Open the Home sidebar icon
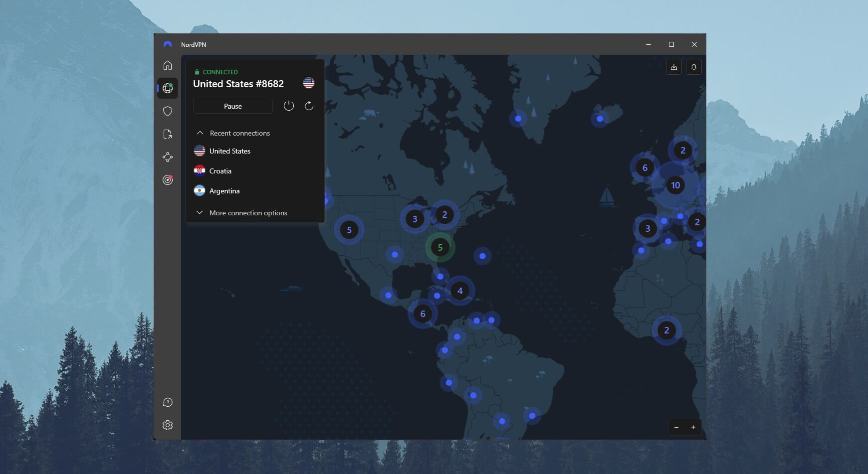 click(168, 65)
